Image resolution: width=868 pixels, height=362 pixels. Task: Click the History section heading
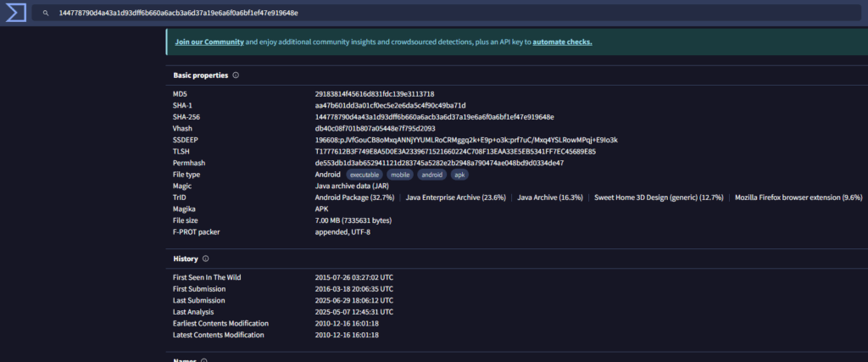(186, 259)
